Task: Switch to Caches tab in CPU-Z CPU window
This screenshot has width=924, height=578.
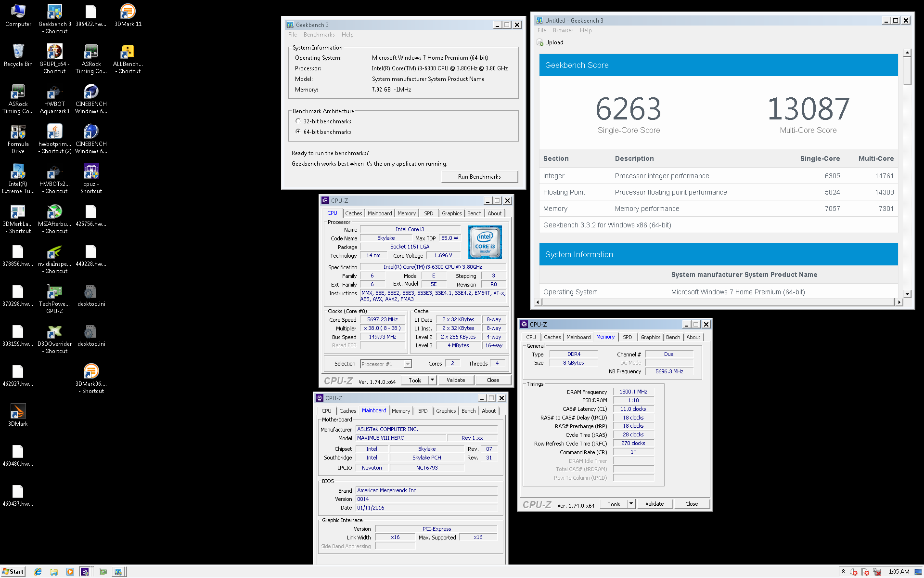Action: click(x=353, y=213)
